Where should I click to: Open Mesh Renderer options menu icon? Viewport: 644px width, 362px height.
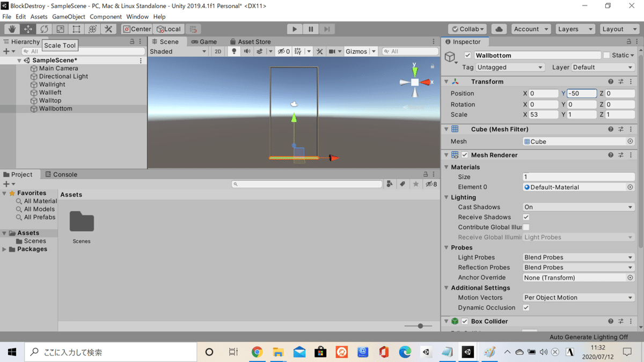click(x=631, y=155)
